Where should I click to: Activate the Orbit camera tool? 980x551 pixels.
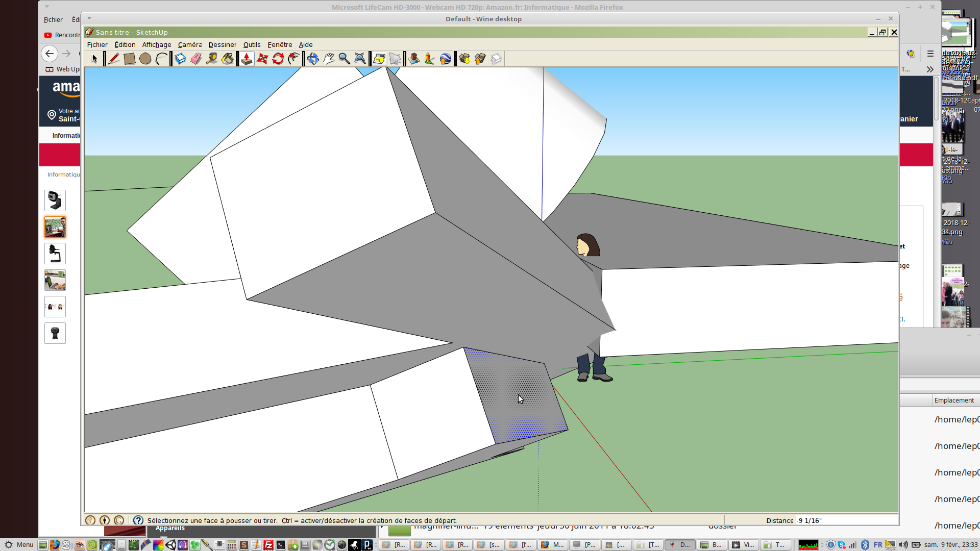point(313,59)
